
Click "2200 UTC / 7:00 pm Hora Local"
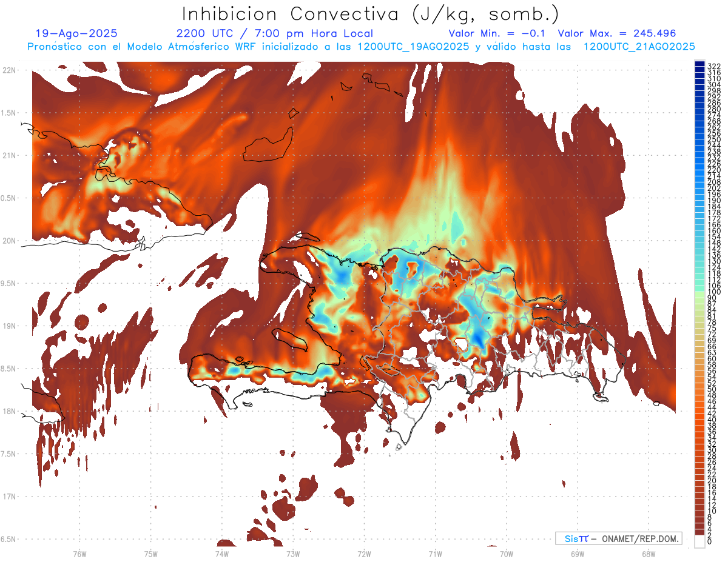tap(274, 34)
